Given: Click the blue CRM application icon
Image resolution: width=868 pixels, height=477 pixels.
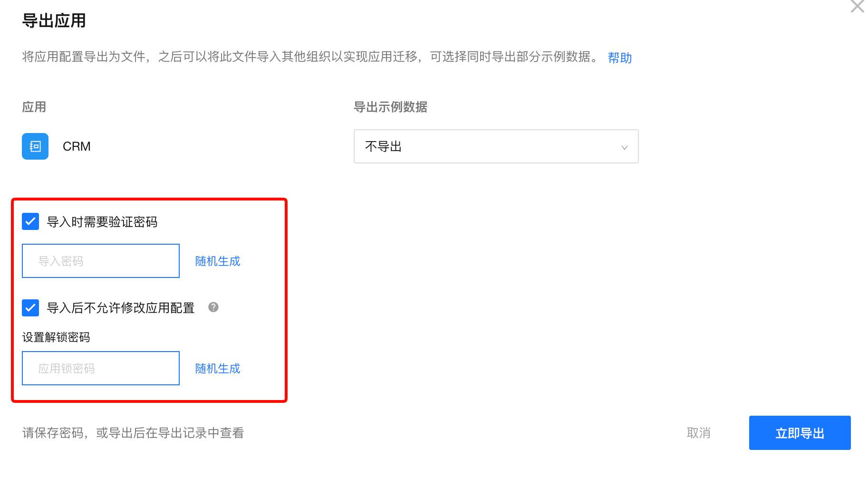Looking at the screenshot, I should point(35,146).
